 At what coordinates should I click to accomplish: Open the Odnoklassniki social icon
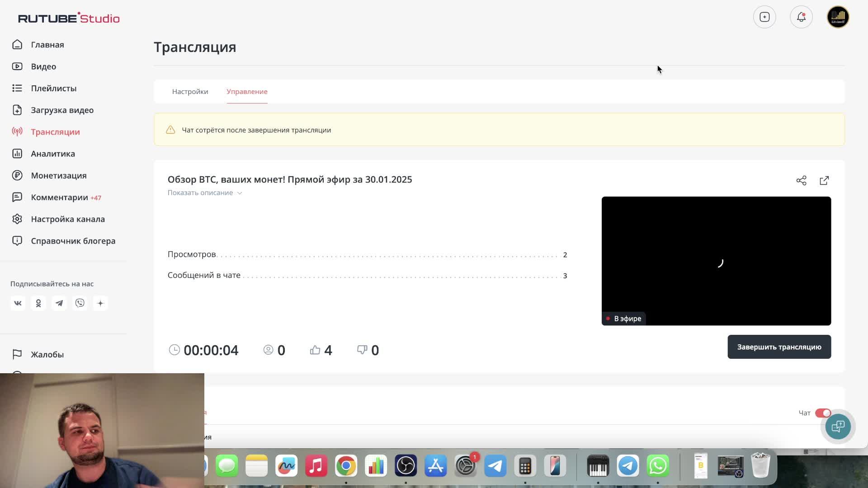click(38, 303)
